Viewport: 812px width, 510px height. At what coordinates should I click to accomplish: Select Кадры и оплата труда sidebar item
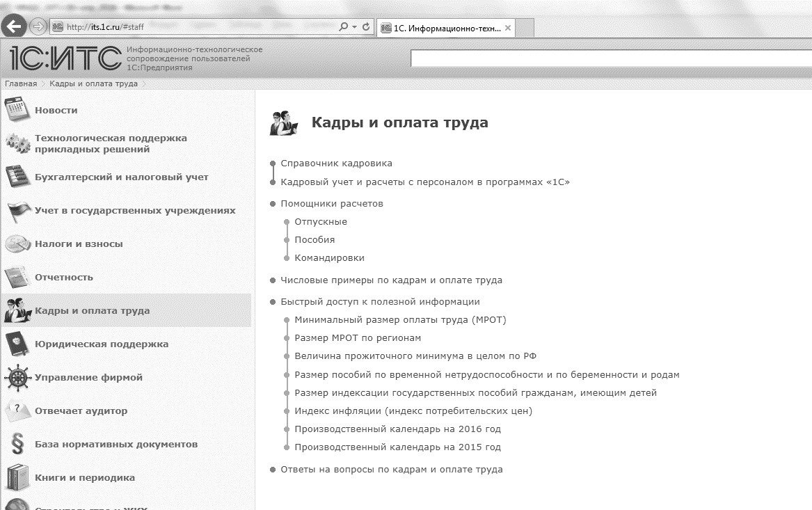pos(127,310)
